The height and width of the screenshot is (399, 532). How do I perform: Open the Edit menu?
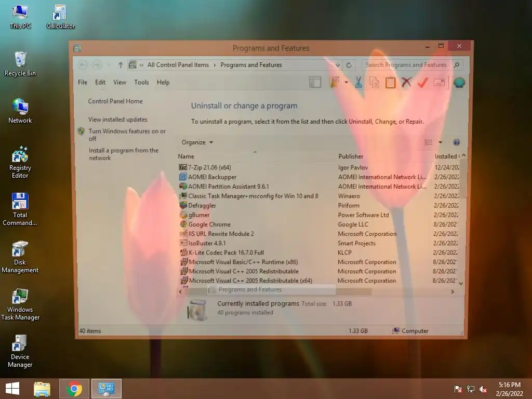(100, 82)
